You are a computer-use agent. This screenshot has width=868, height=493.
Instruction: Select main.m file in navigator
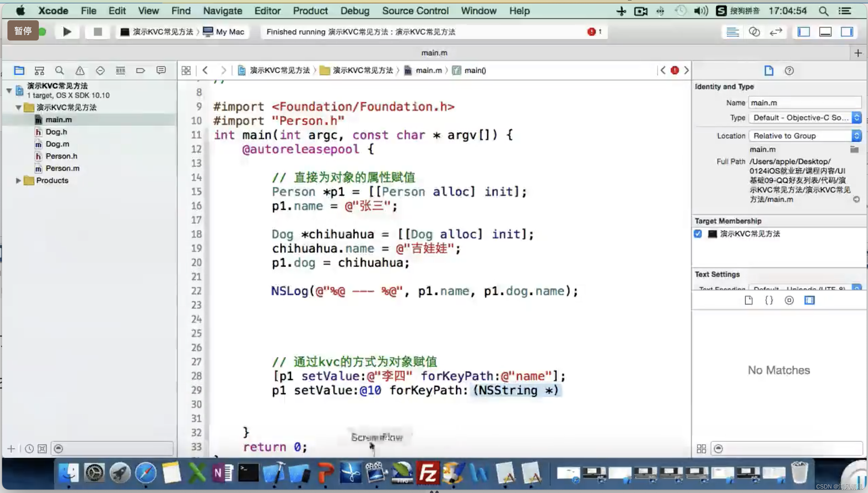coord(58,119)
